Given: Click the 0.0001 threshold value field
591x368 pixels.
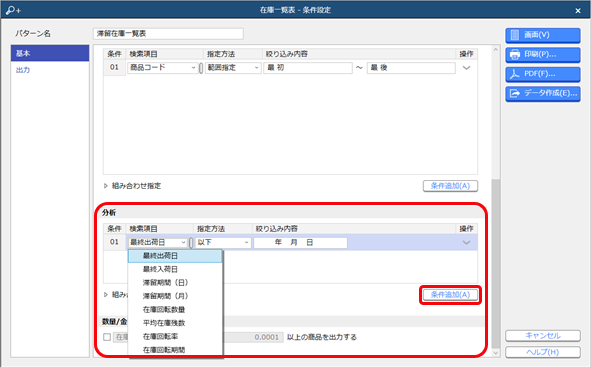Looking at the screenshot, I should (x=253, y=337).
